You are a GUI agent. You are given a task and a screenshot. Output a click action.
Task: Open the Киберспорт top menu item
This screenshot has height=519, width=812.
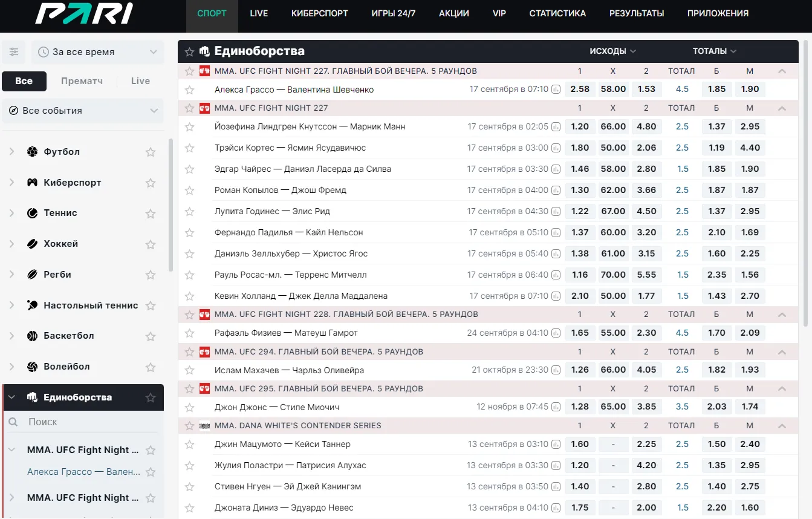click(320, 13)
